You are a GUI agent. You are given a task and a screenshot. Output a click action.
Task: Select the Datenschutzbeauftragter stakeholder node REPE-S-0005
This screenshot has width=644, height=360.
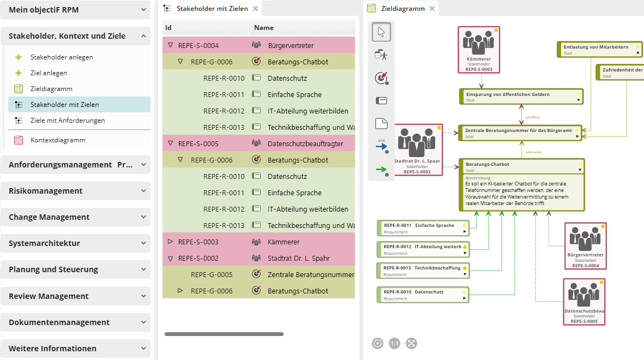point(584,302)
